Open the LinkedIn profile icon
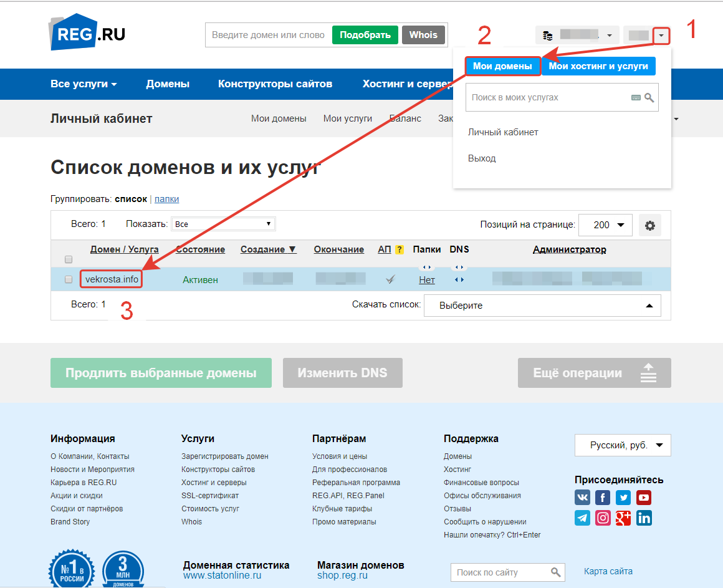Image resolution: width=723 pixels, height=588 pixels. tap(644, 518)
